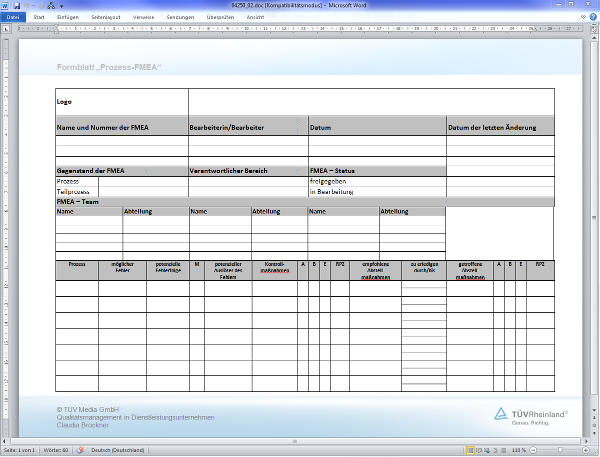600x457 pixels.
Task: Click the proofing errors status icon
Action: (x=82, y=451)
